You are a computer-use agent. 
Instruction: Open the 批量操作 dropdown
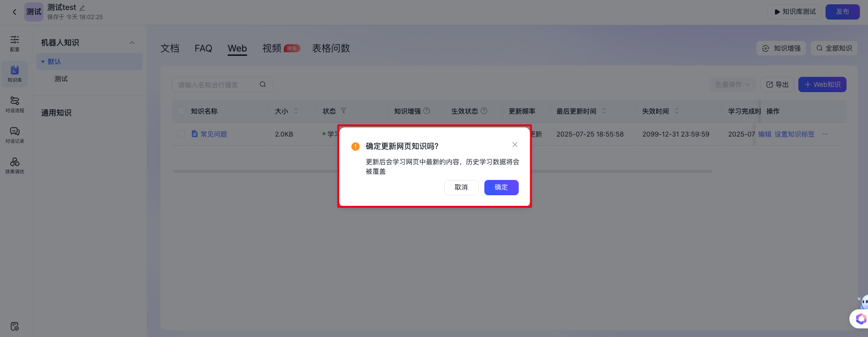732,84
